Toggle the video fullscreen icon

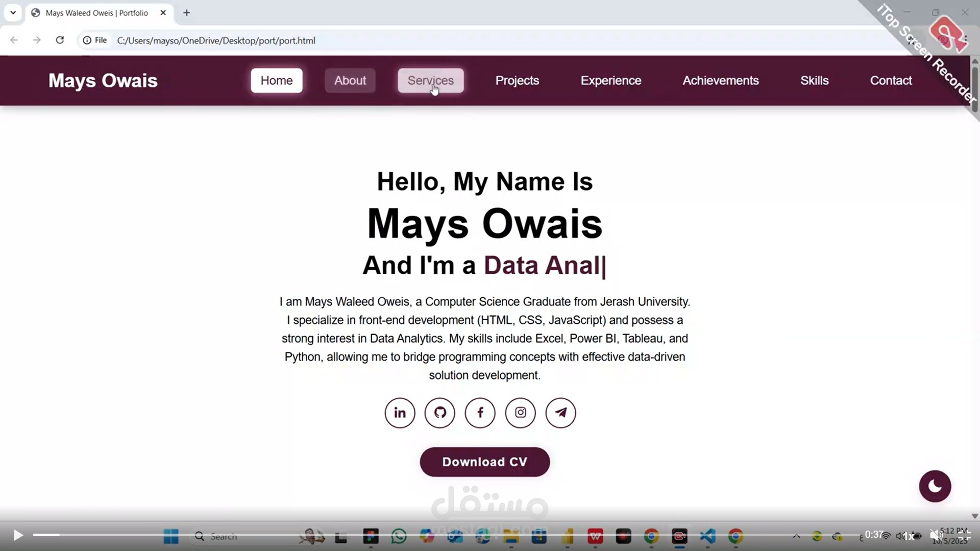click(964, 535)
